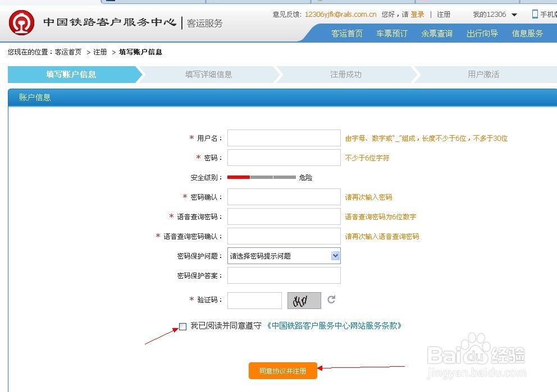Click 客运首页 in the breadcrumb
Screen dimensions: 557x392
pos(68,52)
